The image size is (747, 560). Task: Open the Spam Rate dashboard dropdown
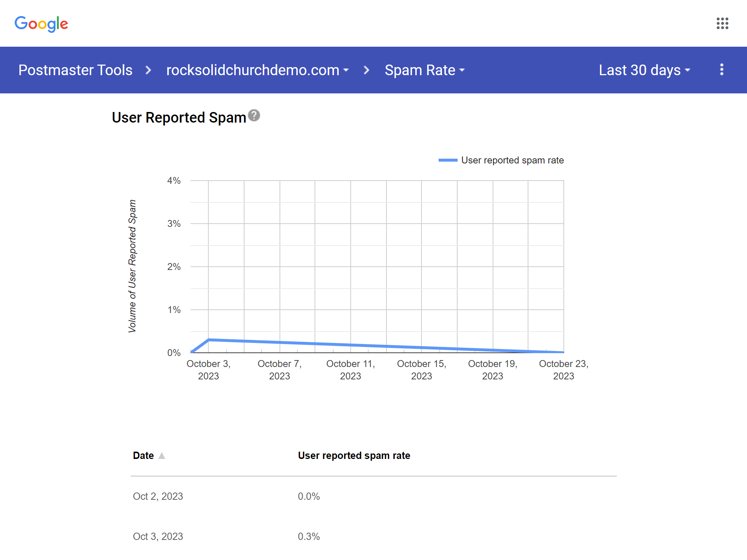[x=425, y=70]
